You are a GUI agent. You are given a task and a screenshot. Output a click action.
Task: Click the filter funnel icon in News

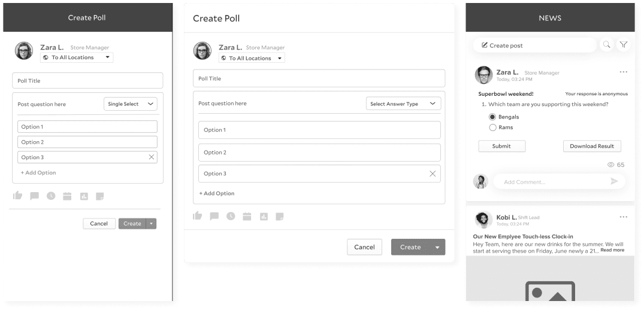click(624, 45)
